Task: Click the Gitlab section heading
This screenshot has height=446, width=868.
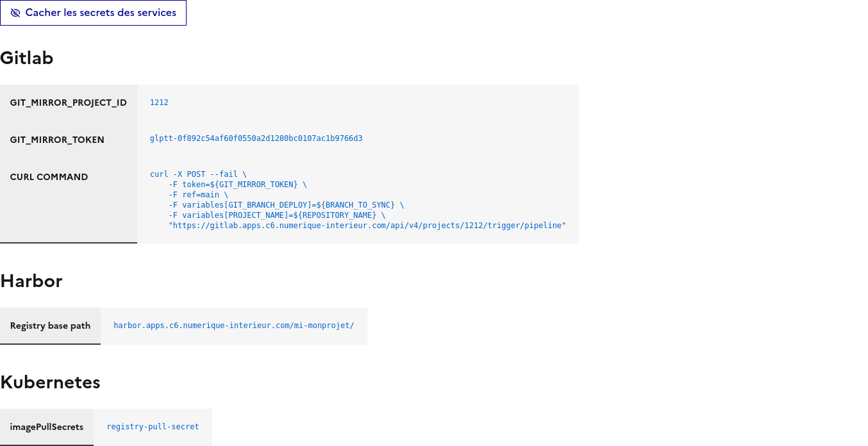Action: point(27,58)
